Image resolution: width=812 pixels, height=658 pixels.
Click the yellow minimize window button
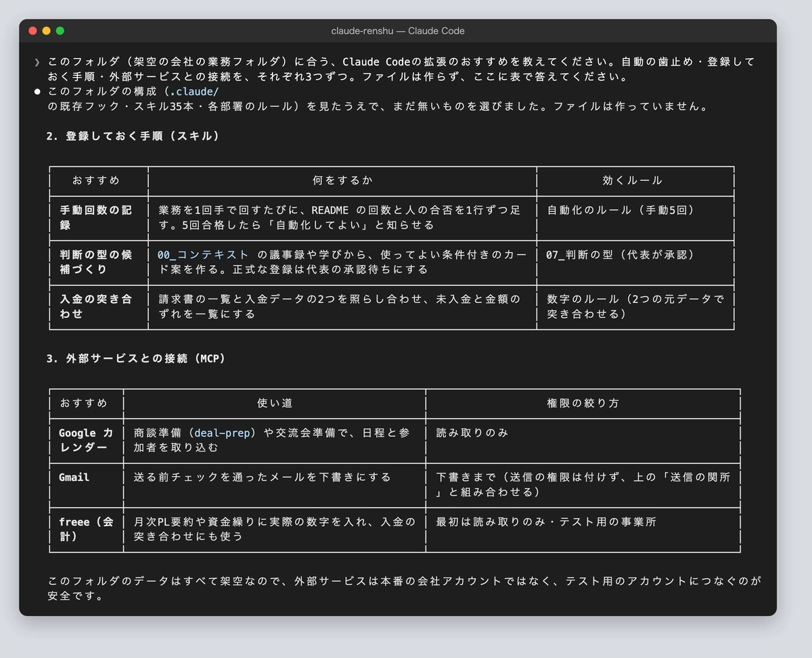[46, 30]
